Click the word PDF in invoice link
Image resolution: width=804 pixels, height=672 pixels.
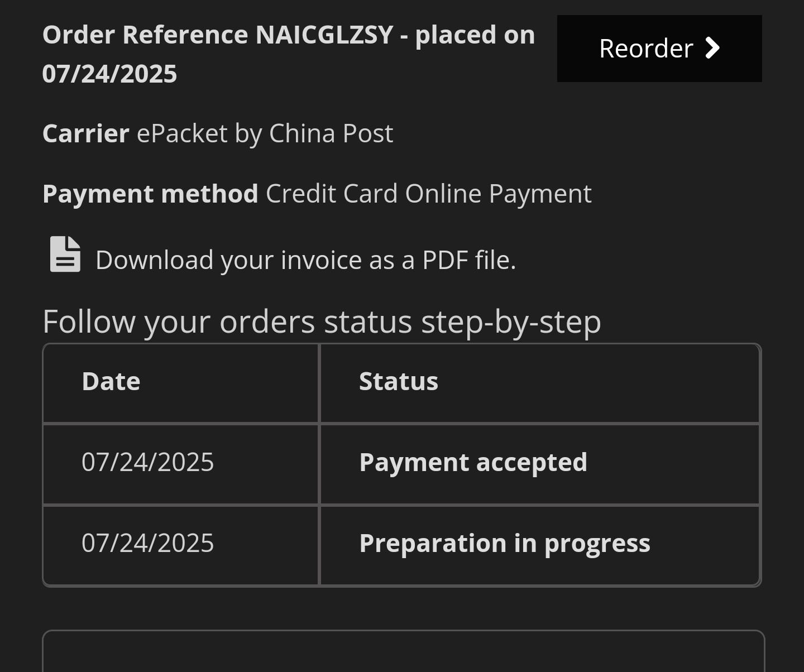pyautogui.click(x=444, y=260)
